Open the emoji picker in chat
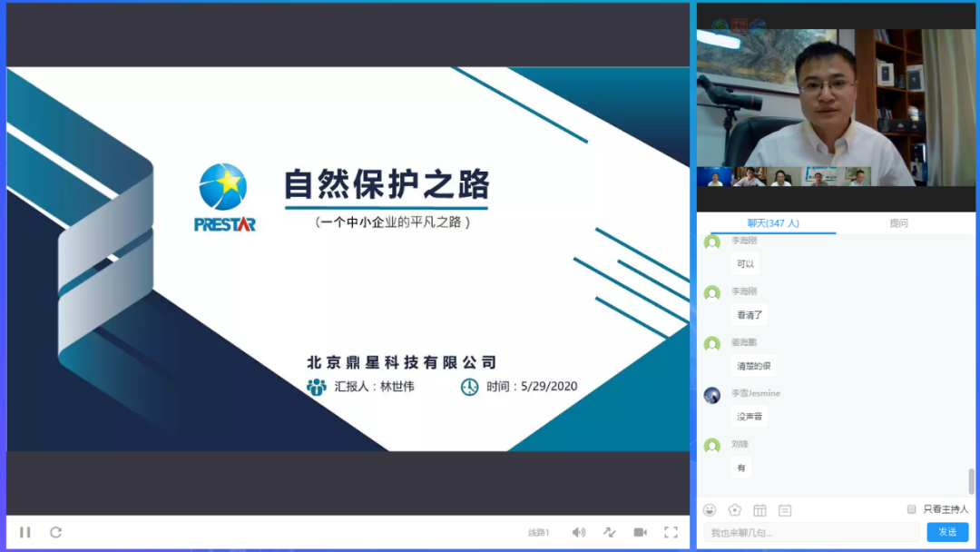Image resolution: width=980 pixels, height=552 pixels. pyautogui.click(x=710, y=510)
